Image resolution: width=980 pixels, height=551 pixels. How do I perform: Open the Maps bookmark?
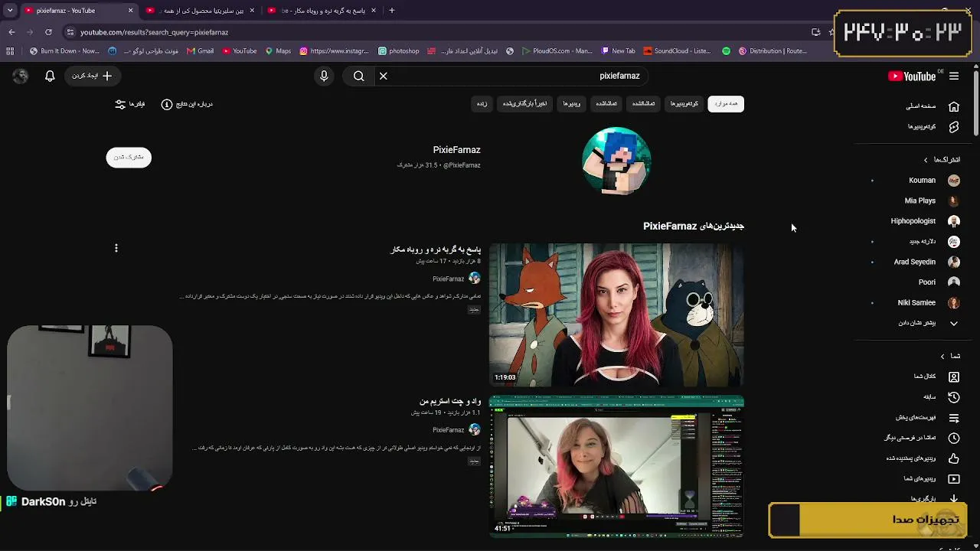[x=278, y=51]
